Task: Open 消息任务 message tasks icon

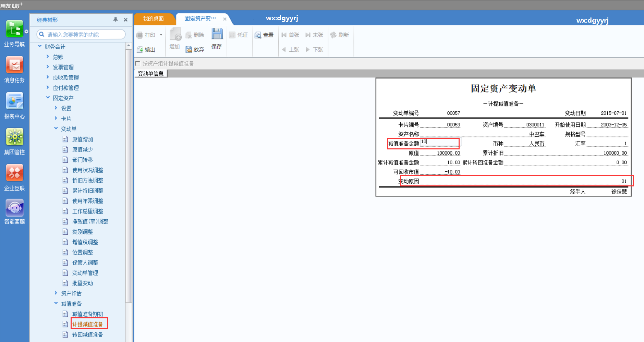Action: pyautogui.click(x=14, y=65)
